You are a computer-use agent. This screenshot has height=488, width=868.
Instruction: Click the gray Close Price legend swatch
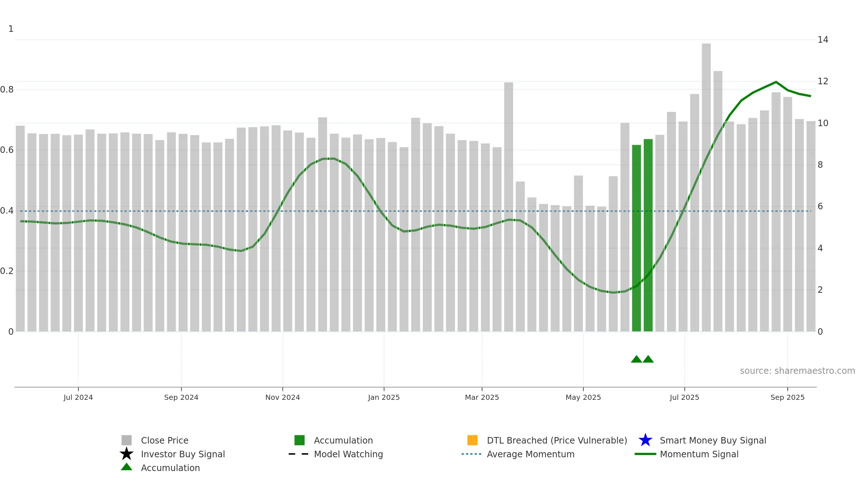127,440
